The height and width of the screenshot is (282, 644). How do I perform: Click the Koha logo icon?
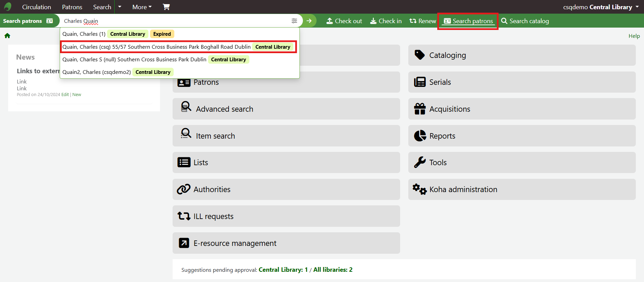tap(8, 7)
